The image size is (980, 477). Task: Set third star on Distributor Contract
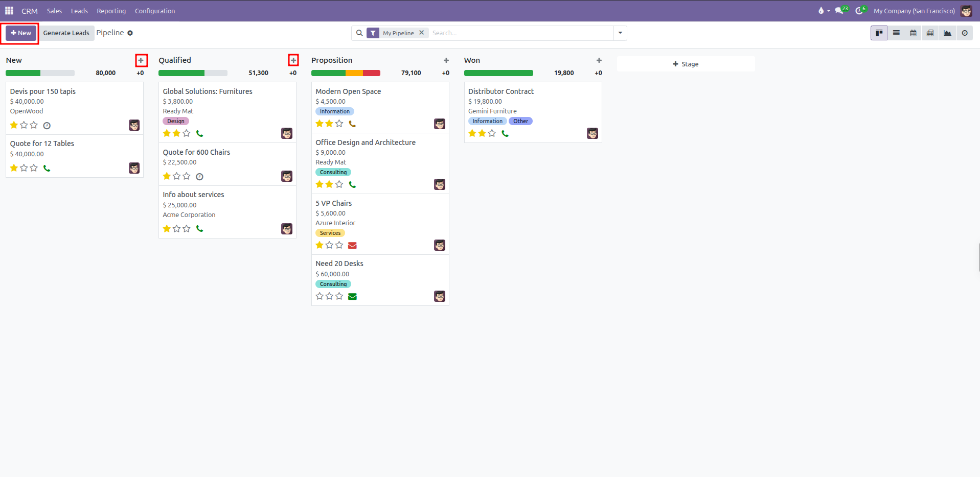pyautogui.click(x=492, y=133)
